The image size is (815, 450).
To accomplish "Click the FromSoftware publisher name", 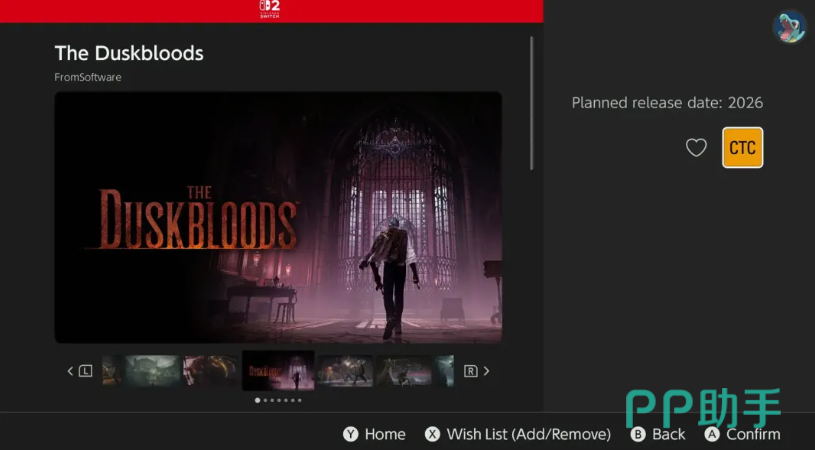I will click(88, 77).
